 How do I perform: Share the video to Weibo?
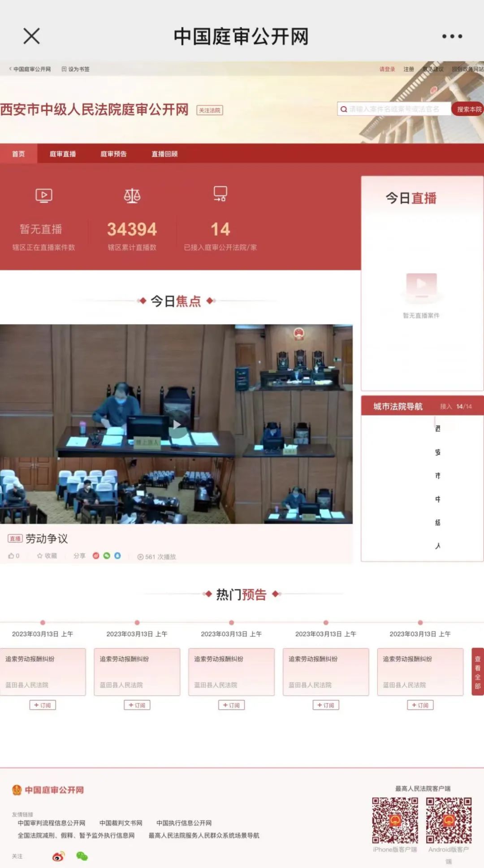click(x=96, y=556)
